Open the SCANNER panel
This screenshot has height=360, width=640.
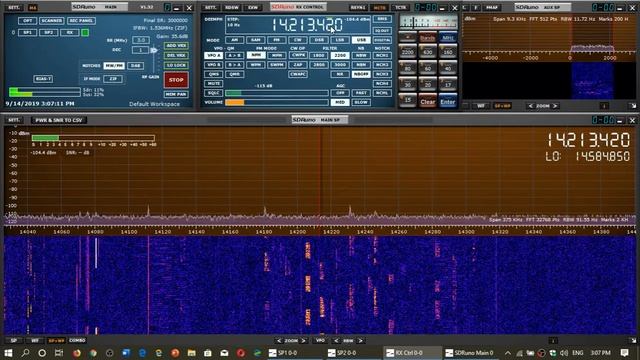pyautogui.click(x=51, y=20)
